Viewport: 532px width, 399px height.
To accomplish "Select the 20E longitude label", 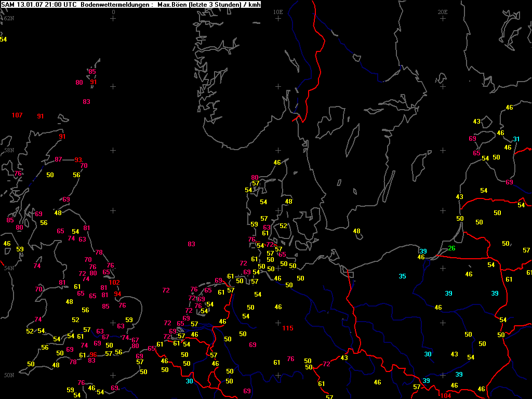I will 443,11.
